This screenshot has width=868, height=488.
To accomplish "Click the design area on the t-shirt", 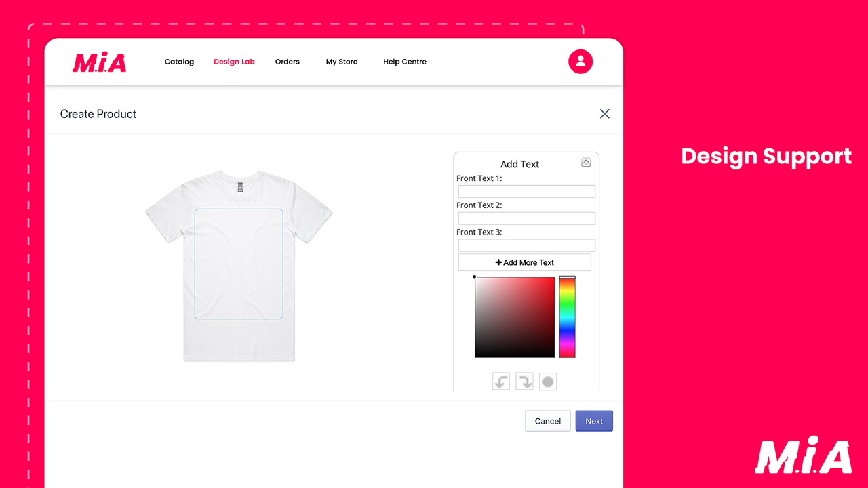I will coord(239,264).
